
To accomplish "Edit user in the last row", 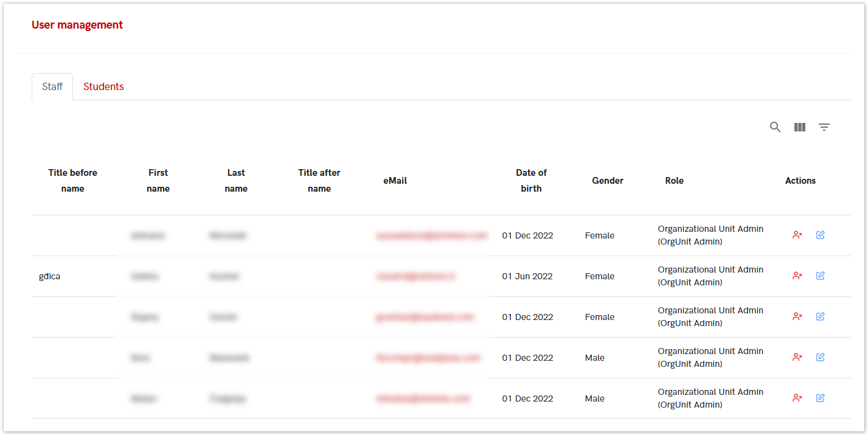I will [820, 398].
